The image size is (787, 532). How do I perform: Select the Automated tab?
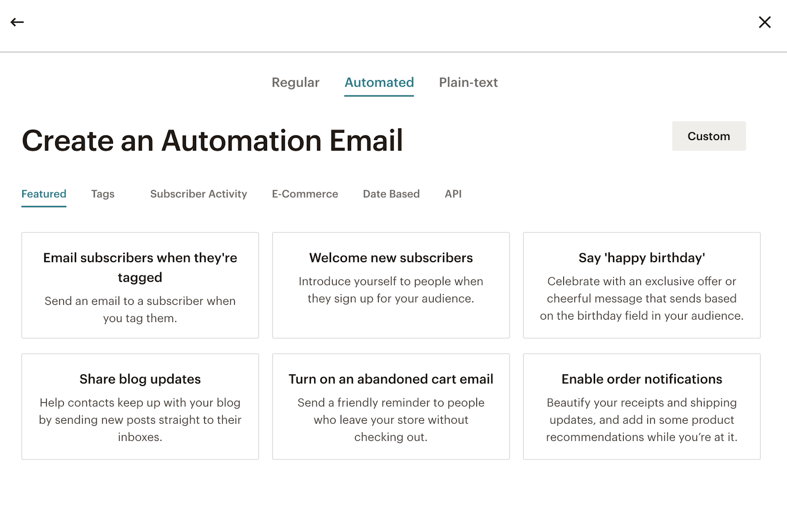pyautogui.click(x=379, y=83)
